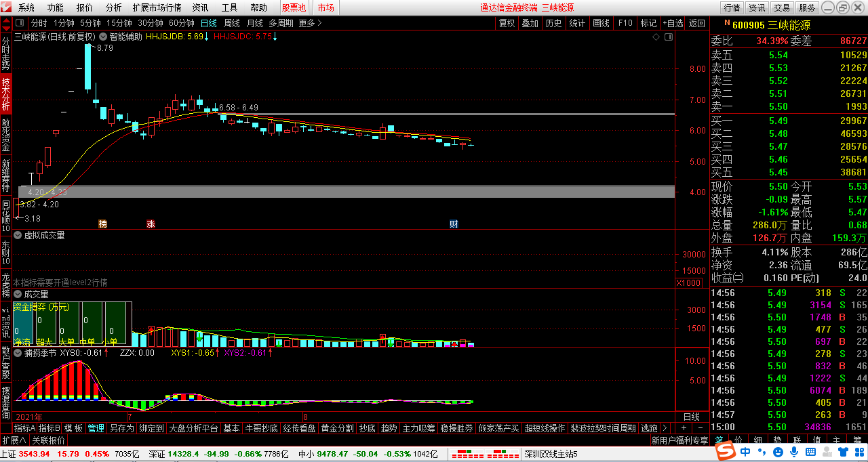Click the 返回 button

[x=697, y=23]
